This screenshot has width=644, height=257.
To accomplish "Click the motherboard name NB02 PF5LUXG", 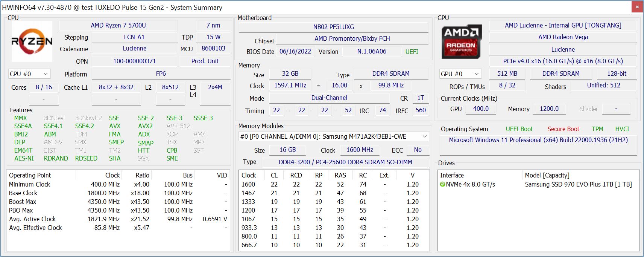I will coord(334,27).
